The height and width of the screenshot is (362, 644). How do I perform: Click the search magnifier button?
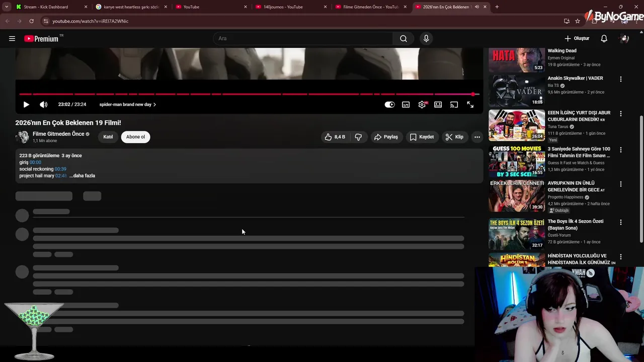point(404,38)
